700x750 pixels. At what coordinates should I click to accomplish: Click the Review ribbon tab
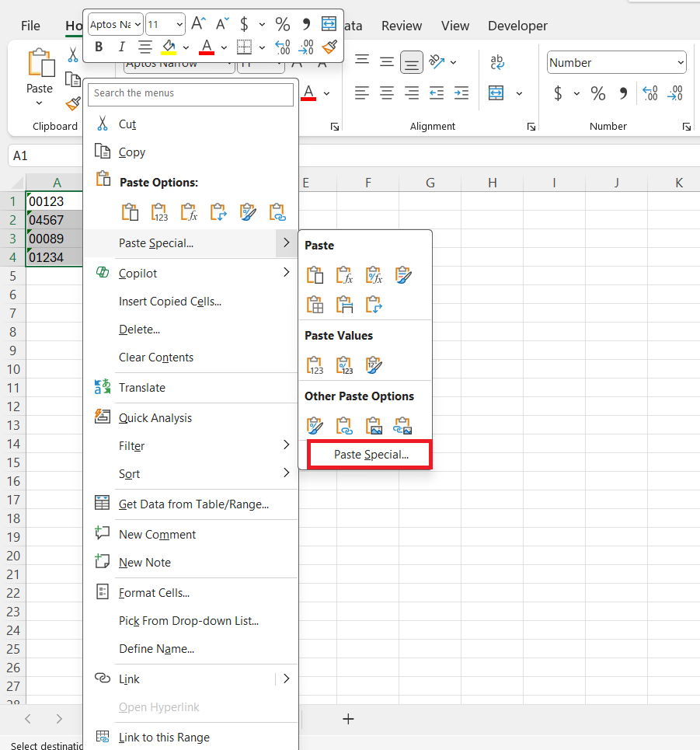tap(402, 26)
